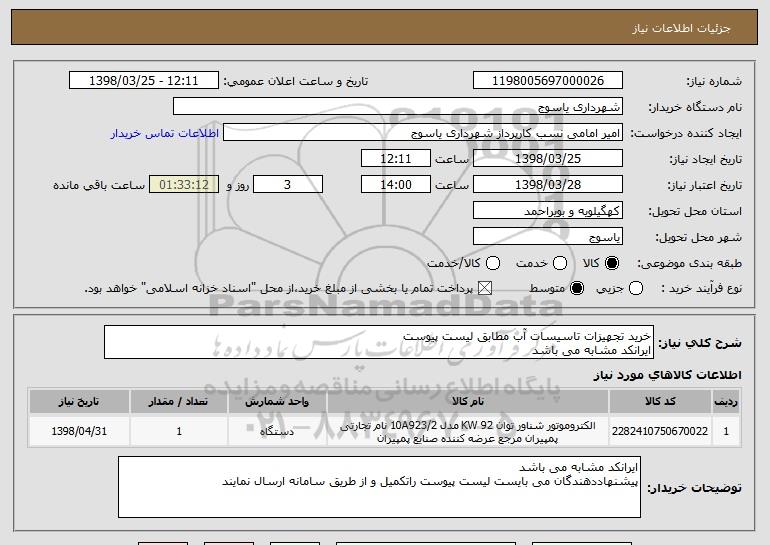Click the توضیحات خریدار notes box
Screen dimensions: 770x545
pyautogui.click(x=379, y=487)
